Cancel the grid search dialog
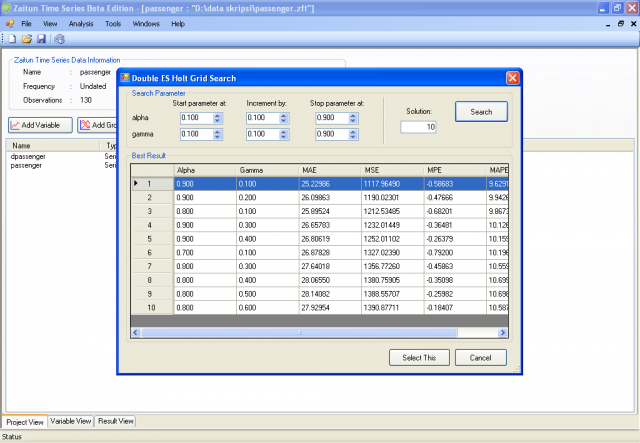This screenshot has width=640, height=443. pos(481,357)
